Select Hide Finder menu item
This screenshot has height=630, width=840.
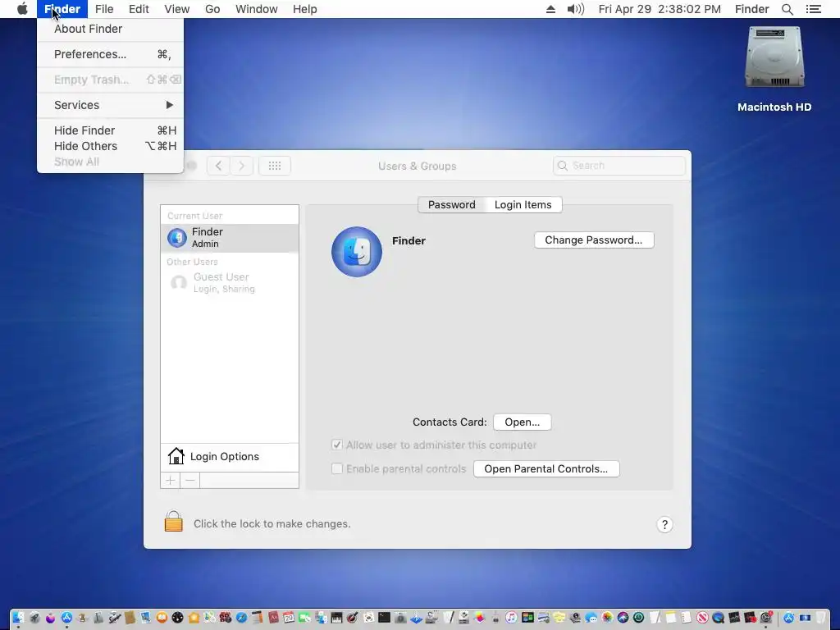111,130
